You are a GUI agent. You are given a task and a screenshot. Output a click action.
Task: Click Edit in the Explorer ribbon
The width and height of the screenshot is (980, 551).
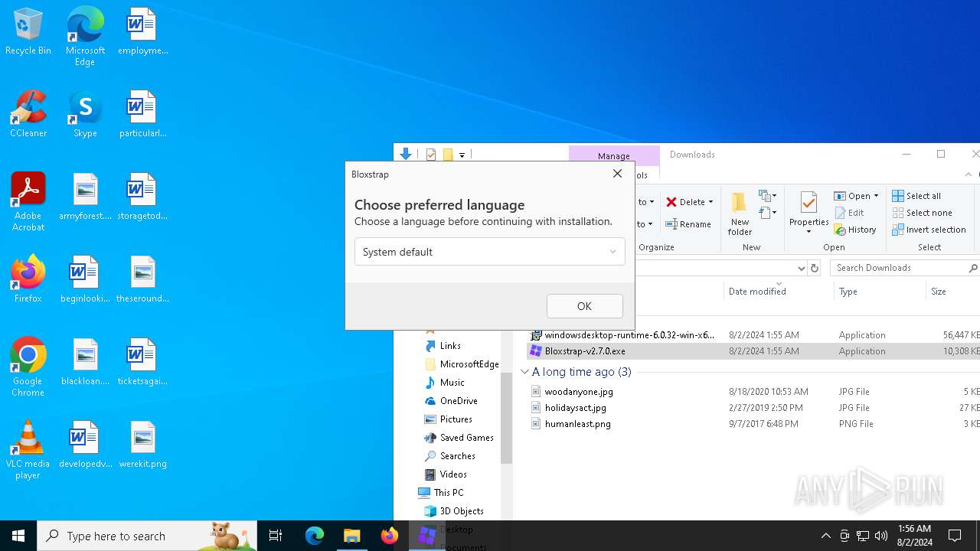[x=849, y=213]
